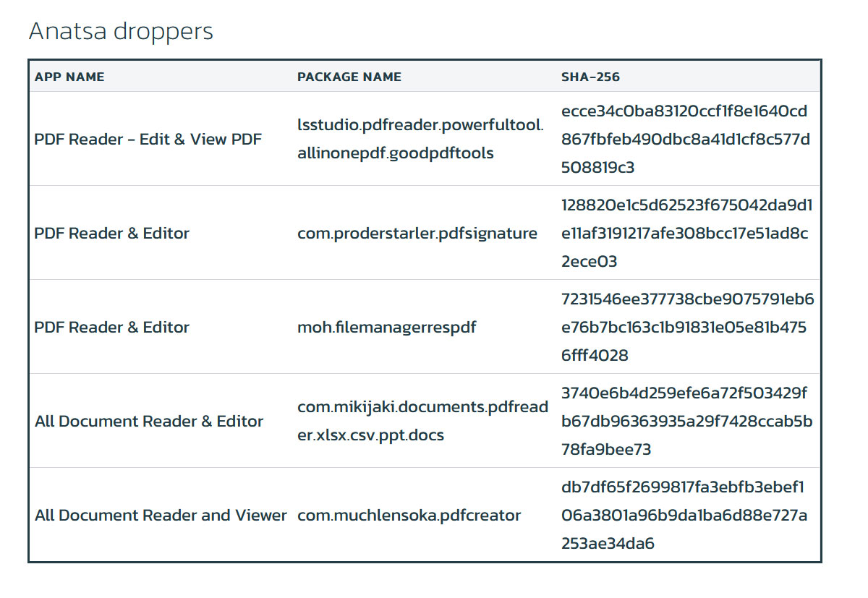The width and height of the screenshot is (868, 598).
Task: Click the APP NAME column header
Action: click(x=69, y=77)
